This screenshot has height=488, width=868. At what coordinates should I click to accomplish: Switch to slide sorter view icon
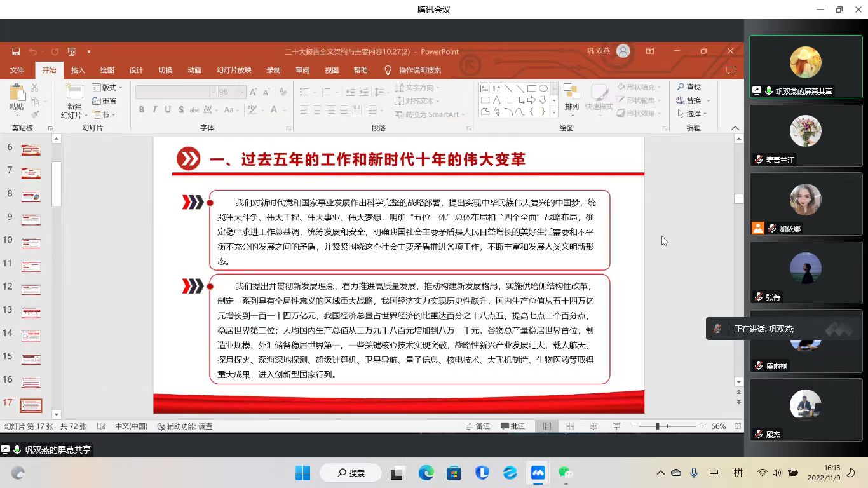pos(570,426)
